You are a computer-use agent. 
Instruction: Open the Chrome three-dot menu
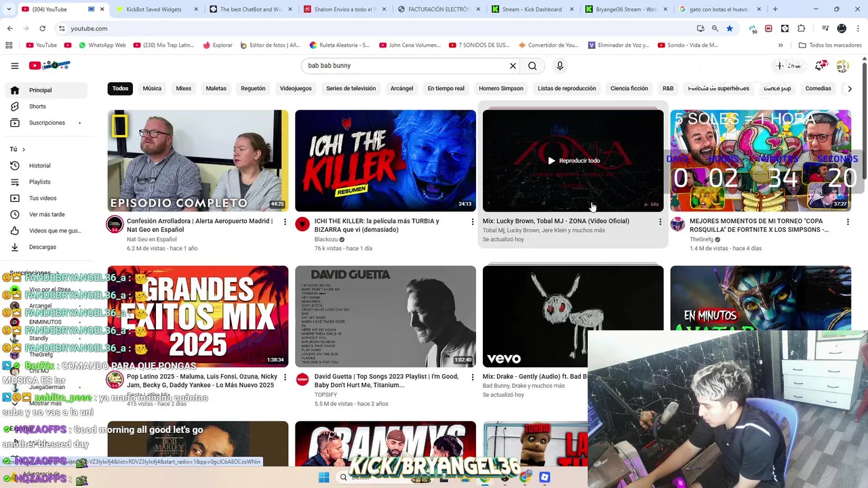coord(859,28)
